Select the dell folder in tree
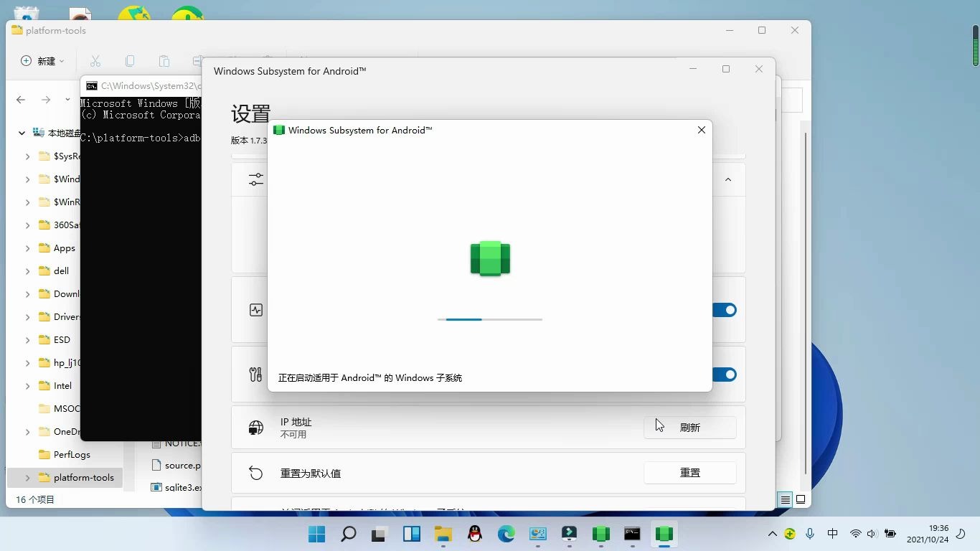The width and height of the screenshot is (980, 551). point(54,270)
